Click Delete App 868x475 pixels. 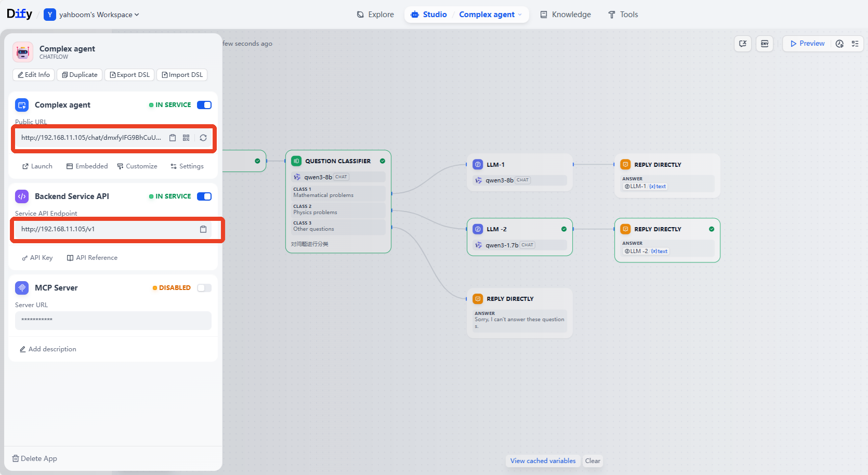(35, 458)
